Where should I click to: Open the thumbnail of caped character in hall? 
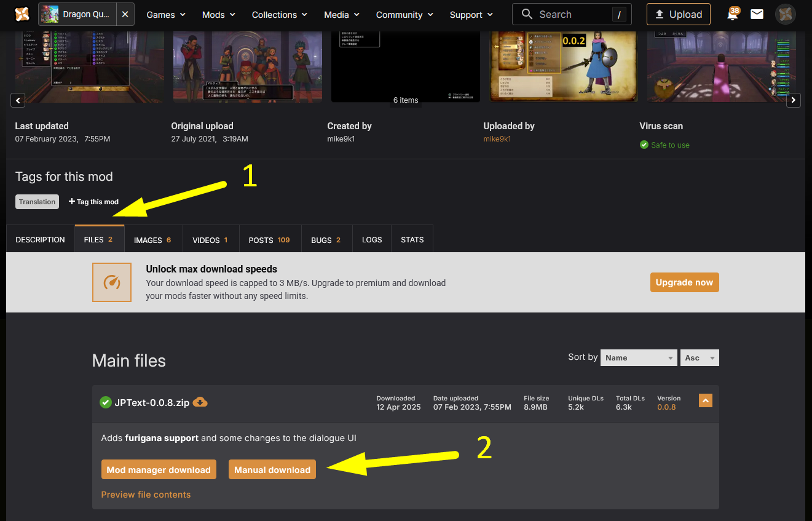coord(722,66)
